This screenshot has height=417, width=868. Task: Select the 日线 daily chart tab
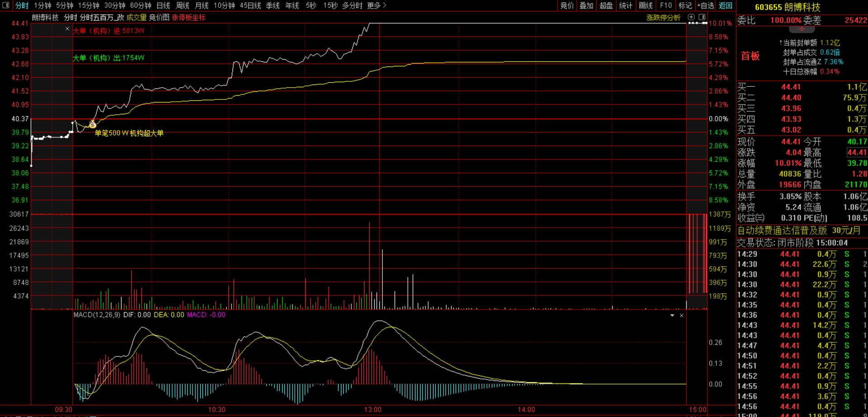tap(163, 5)
